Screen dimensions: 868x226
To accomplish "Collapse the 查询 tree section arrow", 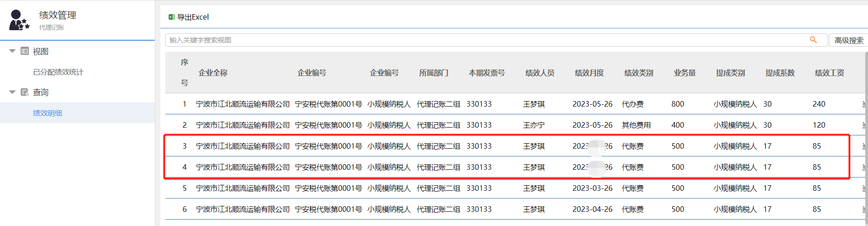I will click(12, 92).
